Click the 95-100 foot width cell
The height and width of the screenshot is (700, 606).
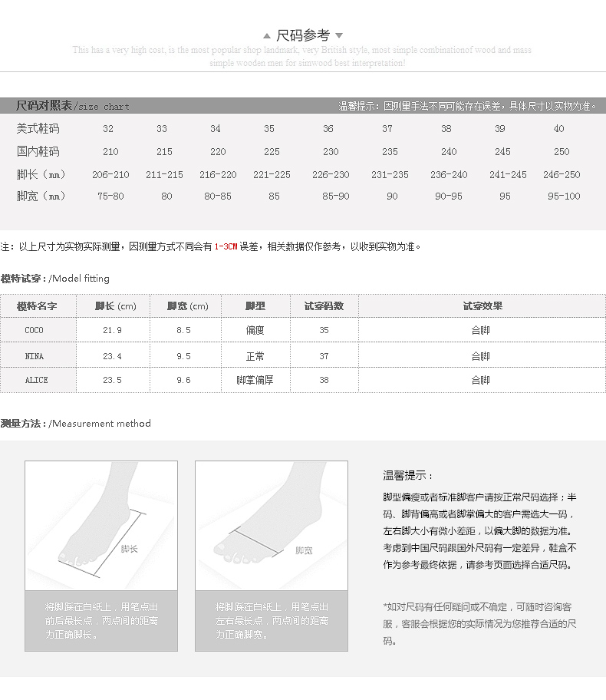(564, 196)
